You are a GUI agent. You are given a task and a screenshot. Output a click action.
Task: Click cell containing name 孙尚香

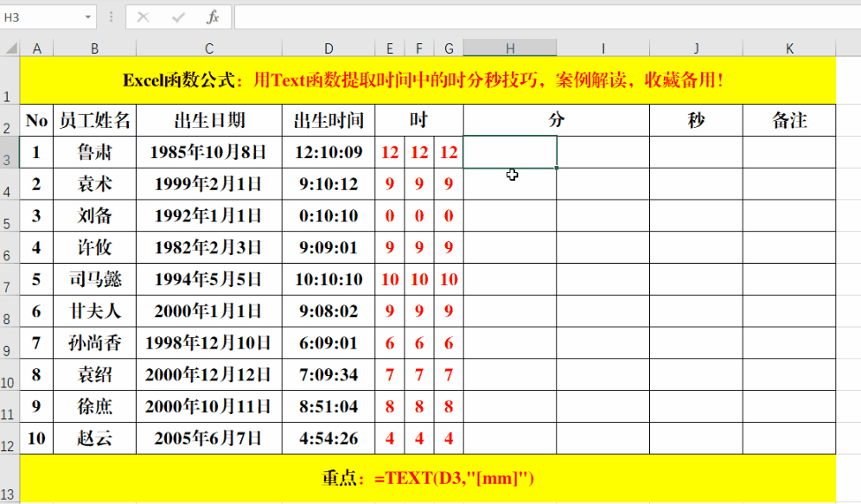(x=94, y=343)
